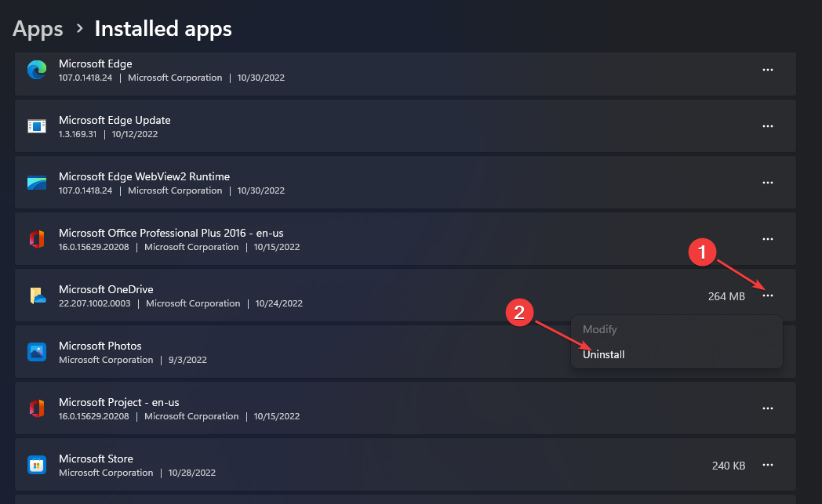Open three-dot menu for Edge WebView2 Runtime
This screenshot has width=822, height=504.
click(x=767, y=183)
